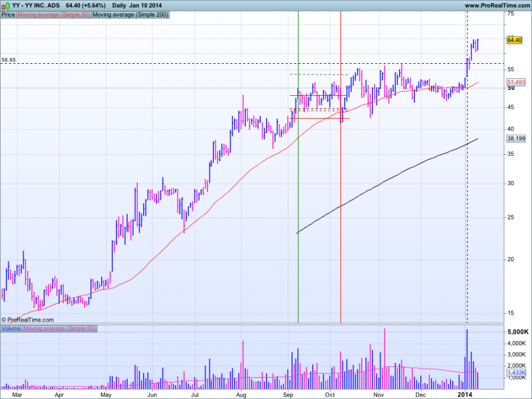Click the 38.199 moving average value tag
Image resolution: width=532 pixels, height=399 pixels.
[516, 138]
